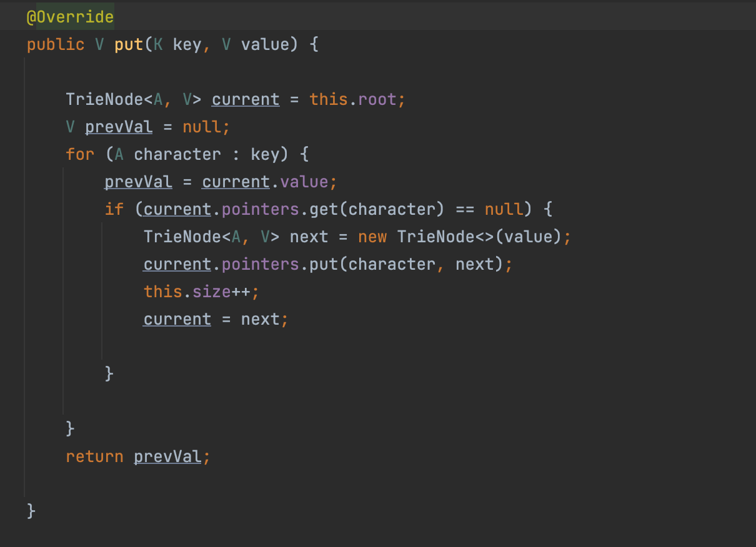This screenshot has height=547, width=756.
Task: Click the key parameter in method signature
Action: pyautogui.click(x=186, y=45)
